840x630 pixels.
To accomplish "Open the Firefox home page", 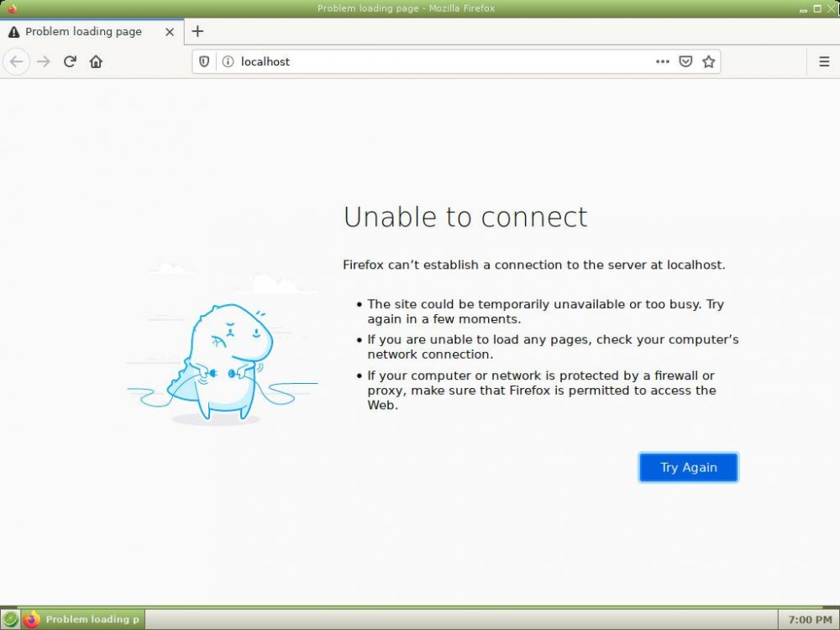I will (96, 61).
